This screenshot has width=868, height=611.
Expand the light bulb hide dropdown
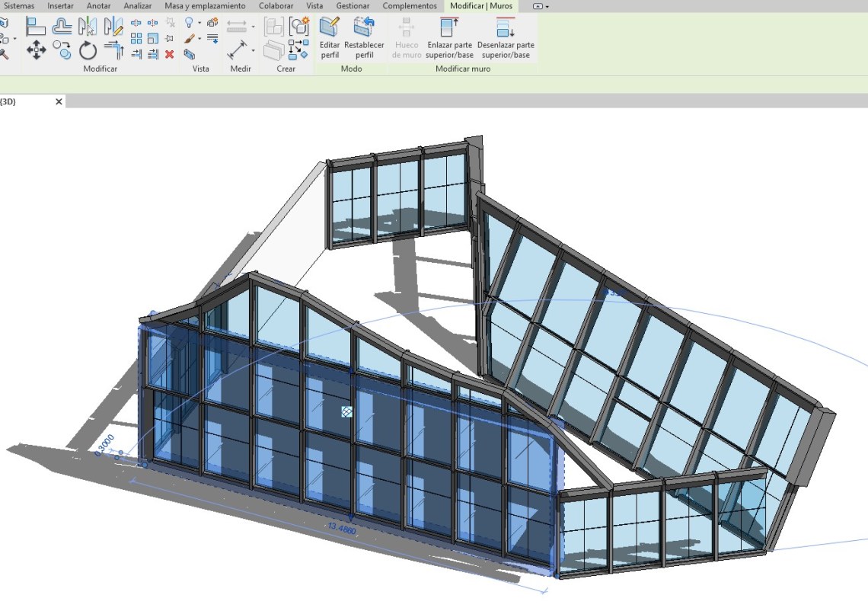pos(199,24)
